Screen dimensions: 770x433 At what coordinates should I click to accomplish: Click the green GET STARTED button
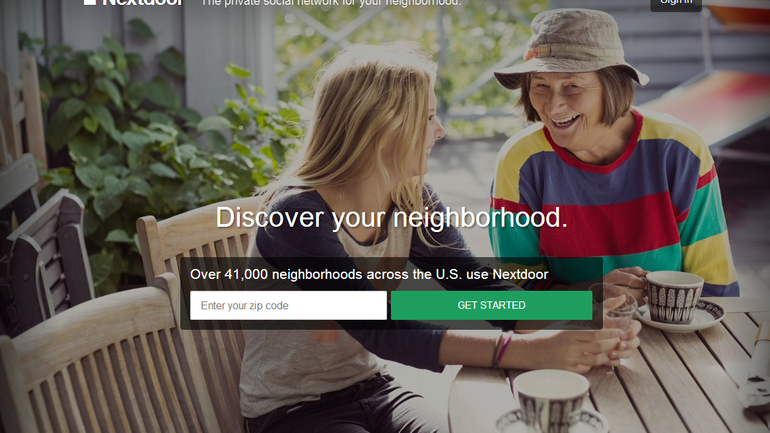[x=492, y=305]
